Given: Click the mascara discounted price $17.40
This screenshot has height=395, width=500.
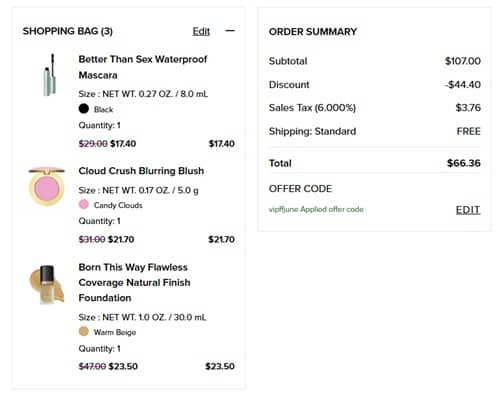Looking at the screenshot, I should 123,144.
